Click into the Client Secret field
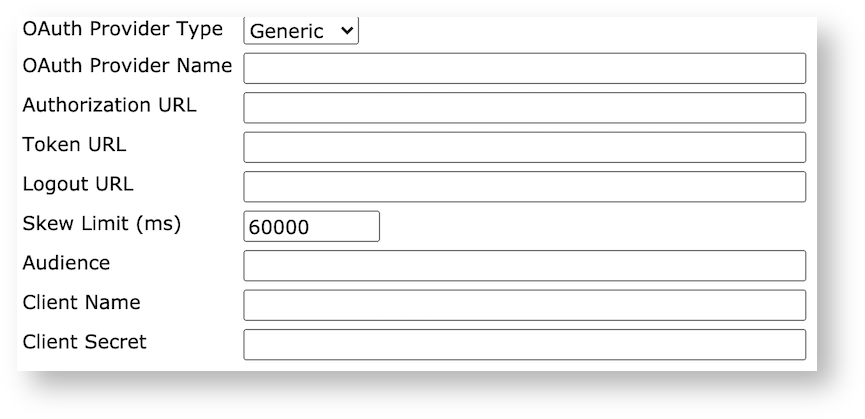865x419 pixels. (524, 345)
